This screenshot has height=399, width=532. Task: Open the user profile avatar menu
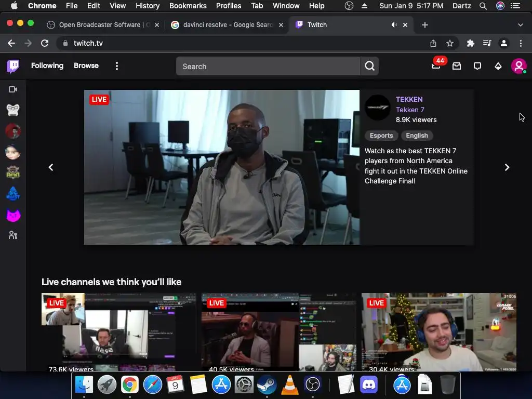pyautogui.click(x=519, y=66)
